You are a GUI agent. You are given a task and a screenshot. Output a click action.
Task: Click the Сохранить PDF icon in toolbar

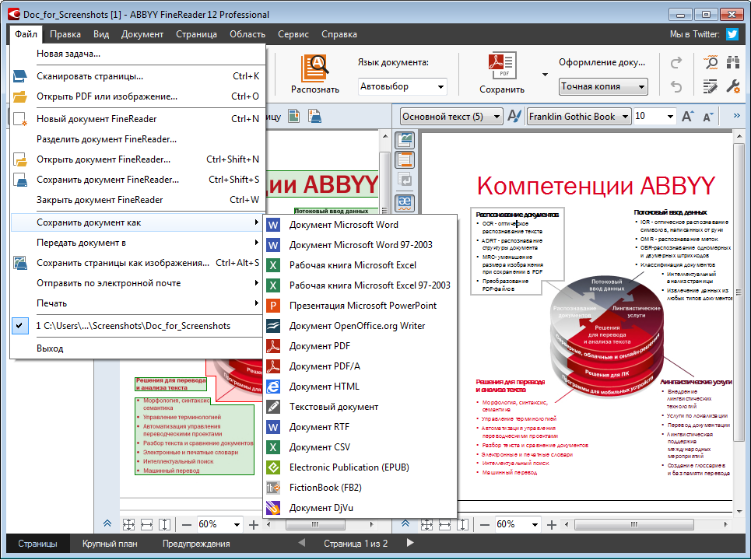coord(502,66)
